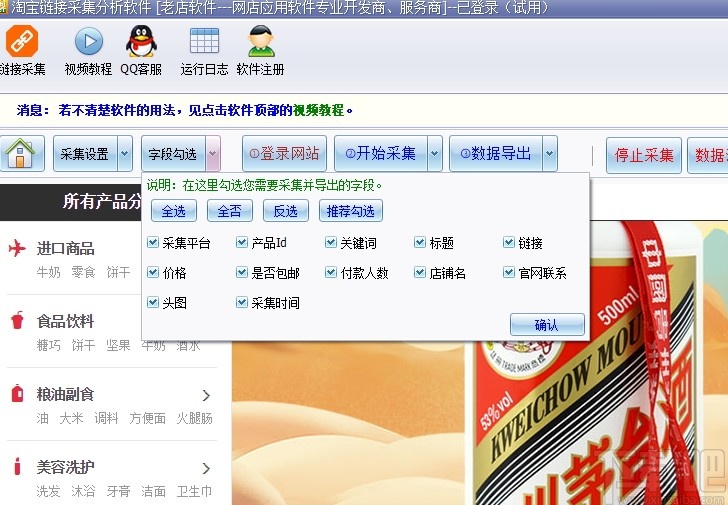Toggle the 官网联系 checkbox
Viewport: 728px width, 505px height.
coord(509,272)
